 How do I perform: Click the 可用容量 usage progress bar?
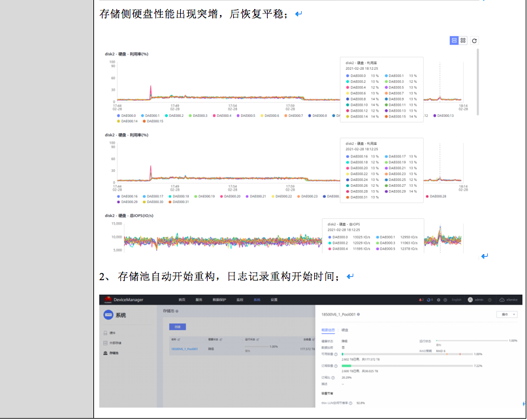pyautogui.click(x=407, y=354)
